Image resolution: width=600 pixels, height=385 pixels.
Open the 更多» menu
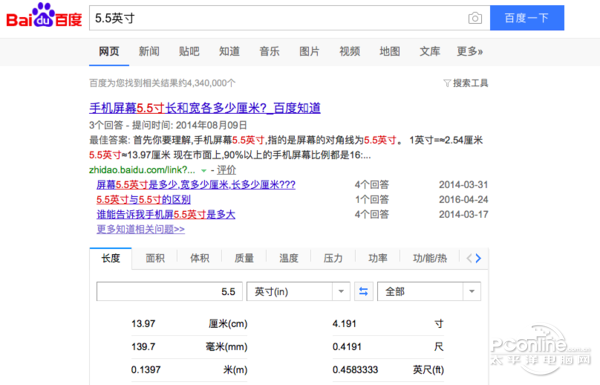pyautogui.click(x=470, y=51)
